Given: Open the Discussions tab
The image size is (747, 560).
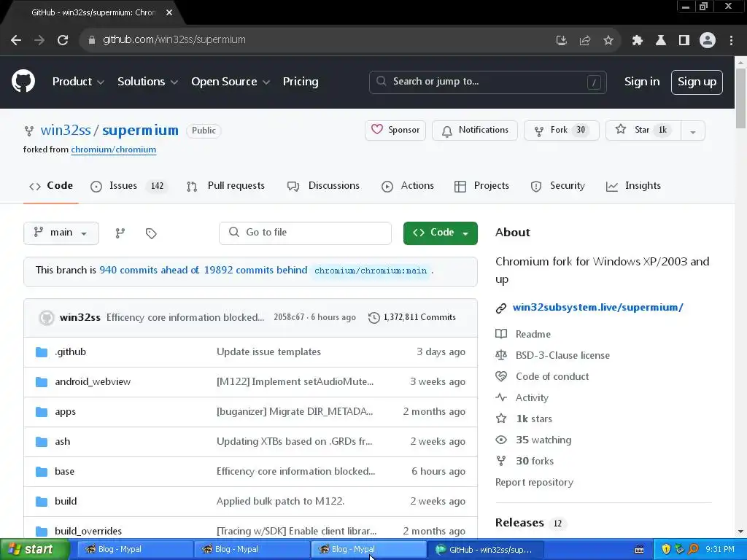Looking at the screenshot, I should point(323,186).
